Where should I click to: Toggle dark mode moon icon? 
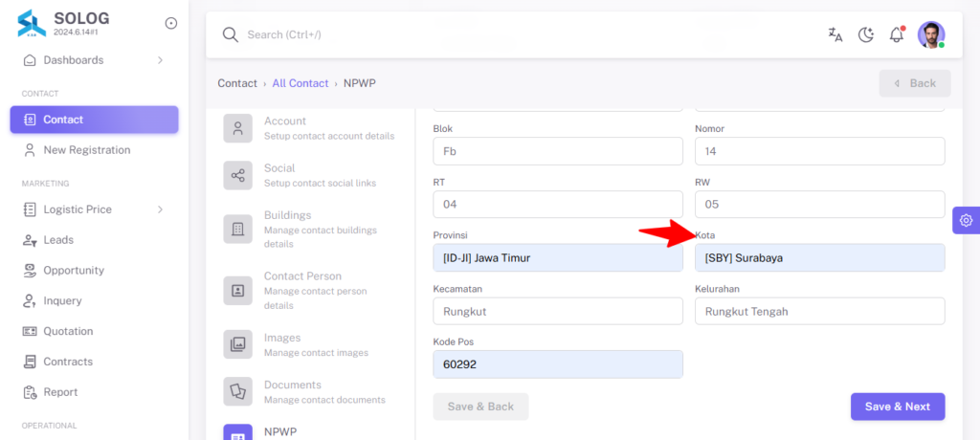click(865, 35)
